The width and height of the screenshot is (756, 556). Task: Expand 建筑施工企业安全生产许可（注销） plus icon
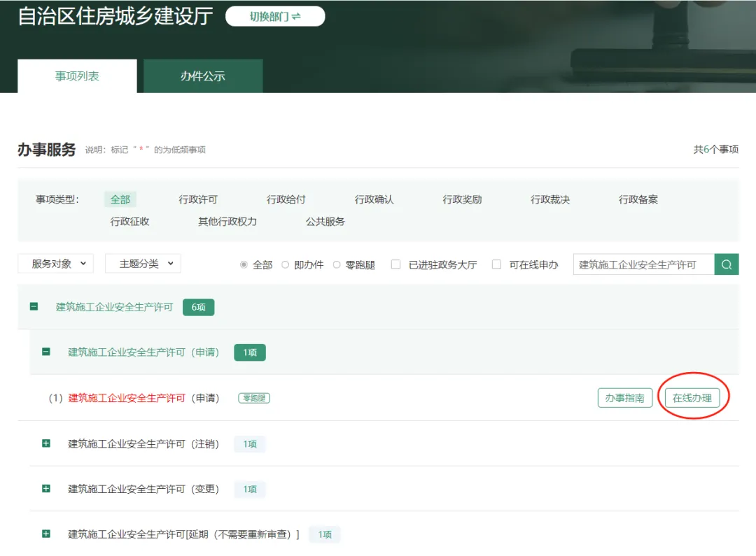click(46, 443)
